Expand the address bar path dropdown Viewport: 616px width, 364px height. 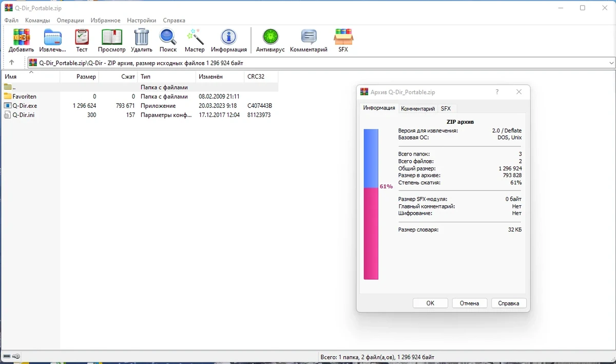(x=611, y=63)
